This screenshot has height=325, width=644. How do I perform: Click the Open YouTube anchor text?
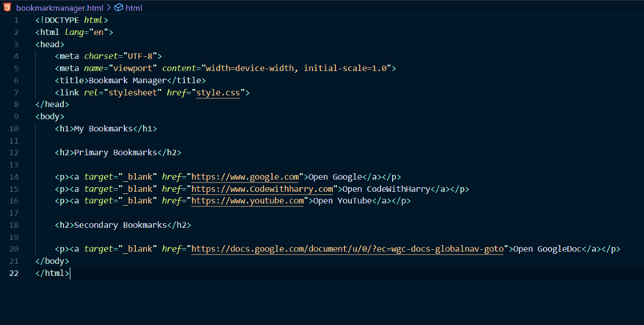click(342, 201)
